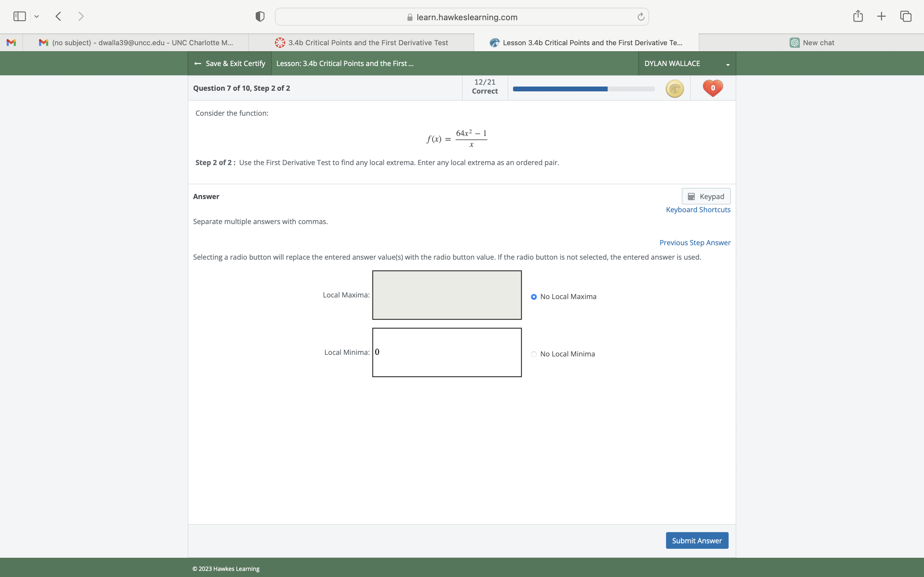The image size is (924, 577).
Task: Open the tab overview icon
Action: pos(905,16)
